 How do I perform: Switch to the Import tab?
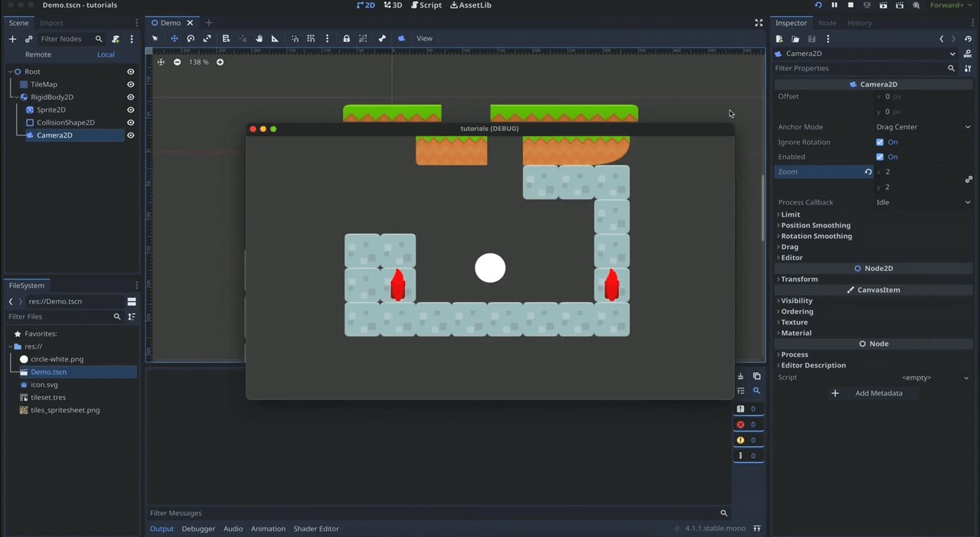51,23
